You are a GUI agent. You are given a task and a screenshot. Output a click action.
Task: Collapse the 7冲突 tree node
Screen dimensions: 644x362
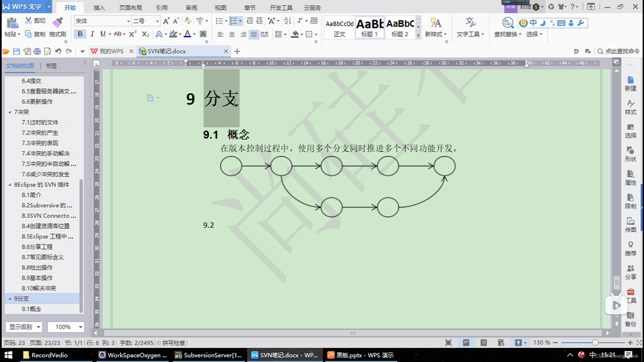click(10, 112)
